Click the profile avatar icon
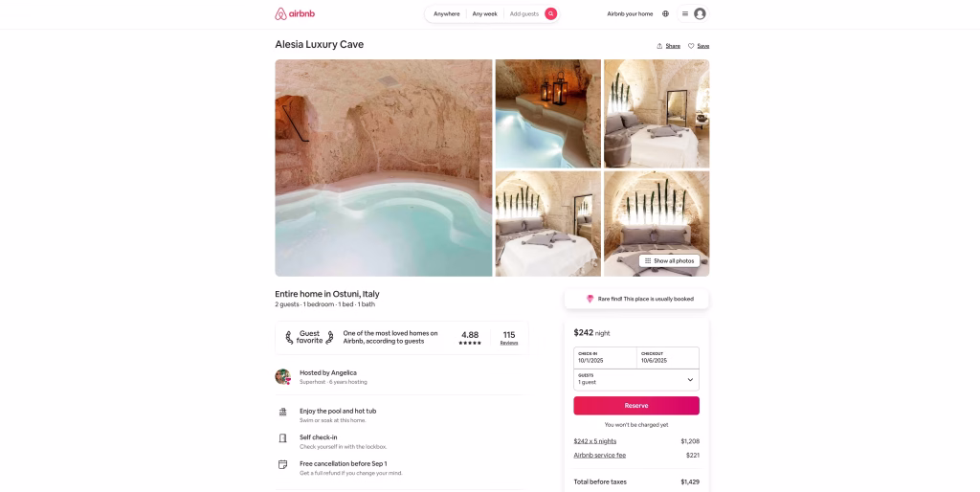This screenshot has width=980, height=492. pos(700,13)
